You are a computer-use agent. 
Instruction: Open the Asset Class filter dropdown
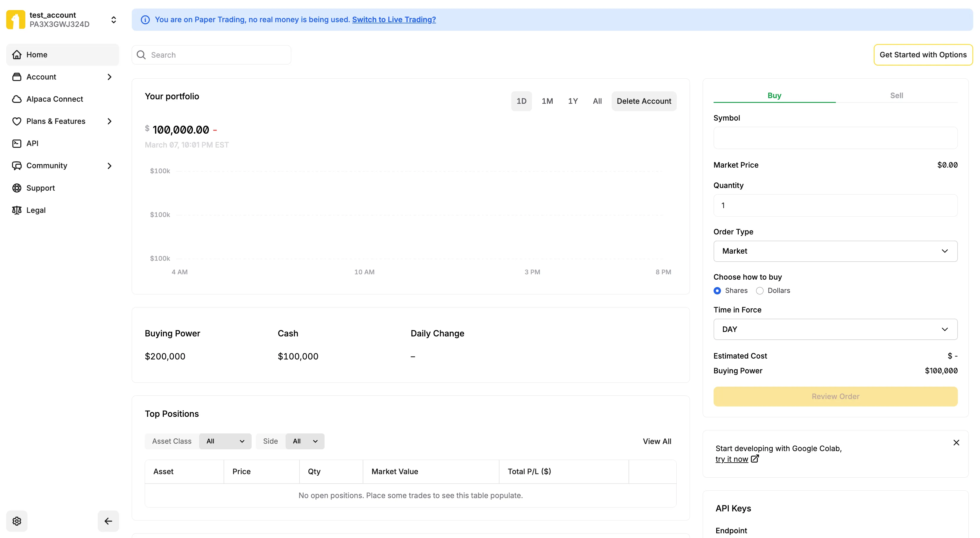pyautogui.click(x=225, y=441)
